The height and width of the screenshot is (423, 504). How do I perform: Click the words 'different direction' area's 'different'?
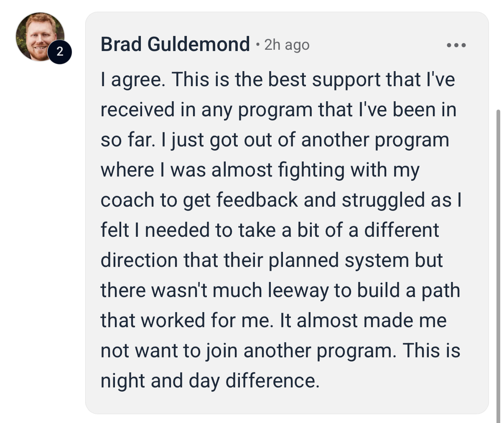[402, 230]
